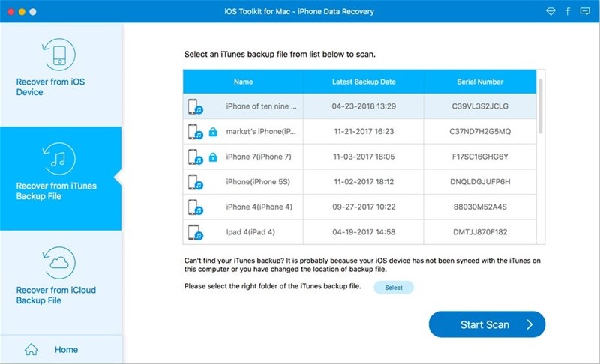600x364 pixels.
Task: Click the yellow minimize window button
Action: 22,12
